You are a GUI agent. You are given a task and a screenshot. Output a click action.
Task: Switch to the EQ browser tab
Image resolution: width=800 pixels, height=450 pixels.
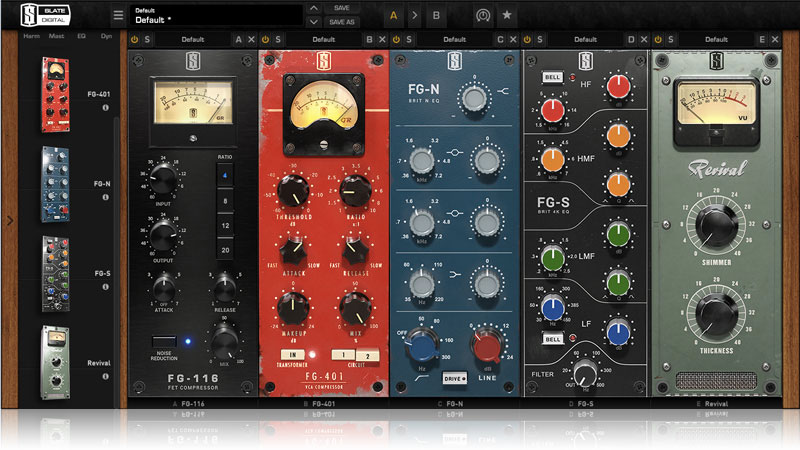pyautogui.click(x=83, y=39)
